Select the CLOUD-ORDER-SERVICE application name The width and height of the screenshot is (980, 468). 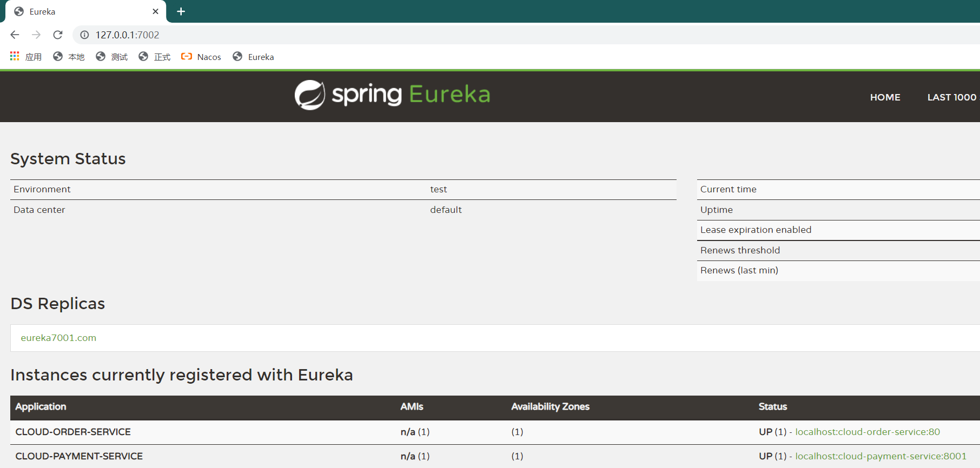click(73, 432)
